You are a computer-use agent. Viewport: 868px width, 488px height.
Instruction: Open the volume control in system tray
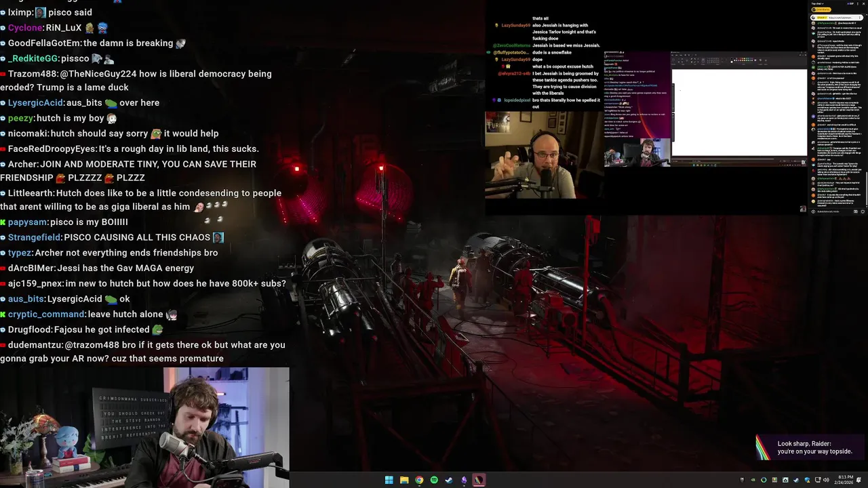coord(826,480)
